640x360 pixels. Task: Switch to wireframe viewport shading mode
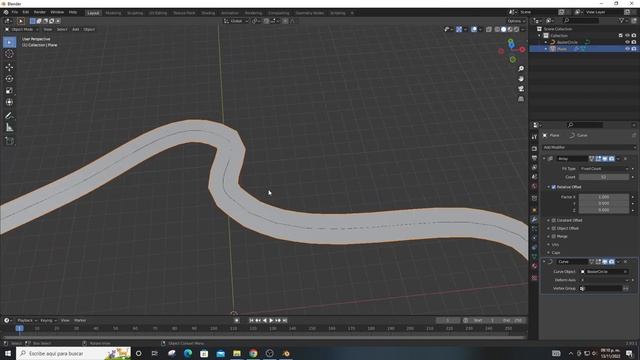pyautogui.click(x=497, y=29)
